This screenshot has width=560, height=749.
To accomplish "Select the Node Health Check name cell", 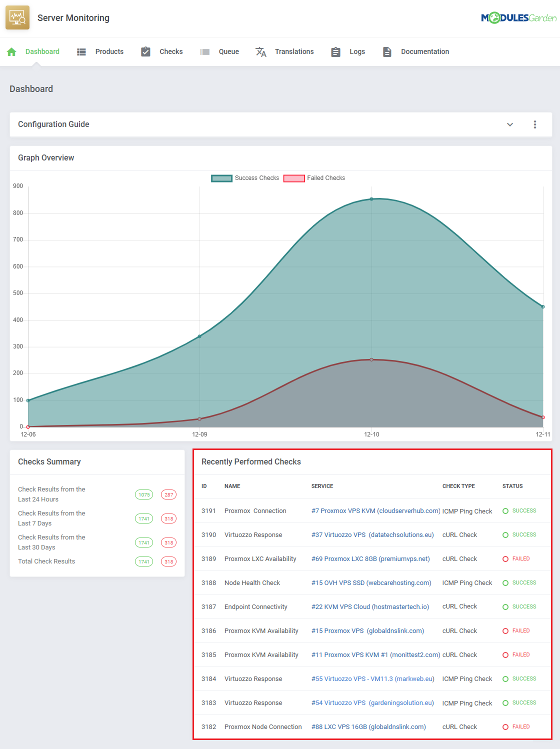I will tap(252, 583).
